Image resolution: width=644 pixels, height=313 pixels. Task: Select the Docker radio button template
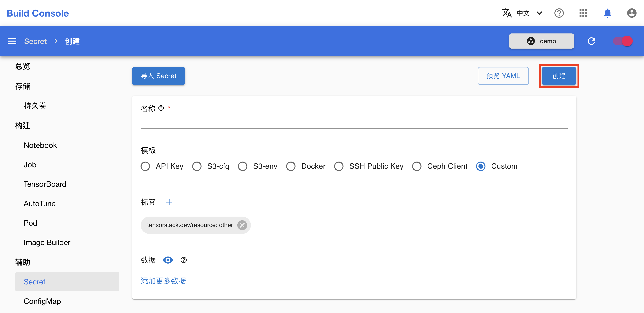coord(291,166)
